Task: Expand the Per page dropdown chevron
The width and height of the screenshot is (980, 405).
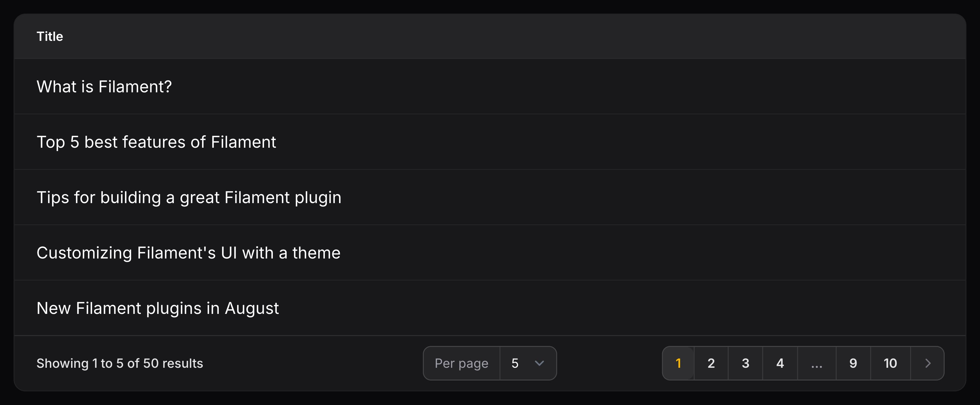Action: pyautogui.click(x=539, y=363)
